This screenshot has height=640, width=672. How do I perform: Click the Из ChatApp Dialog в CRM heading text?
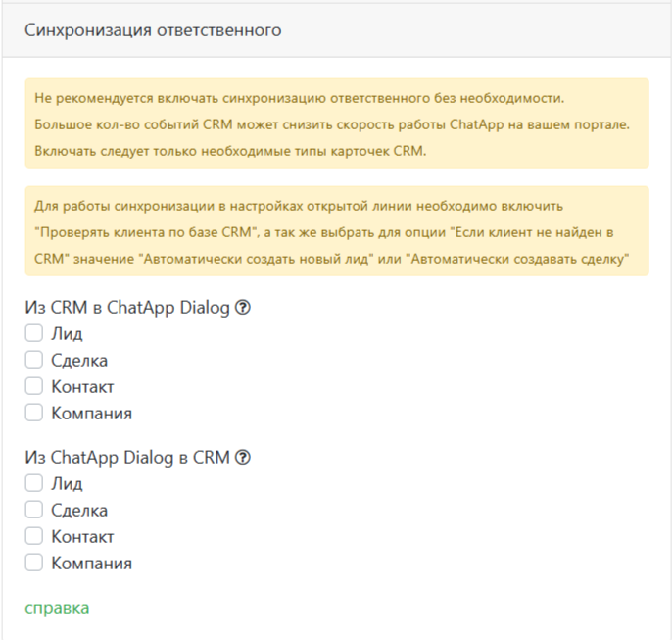point(127,458)
